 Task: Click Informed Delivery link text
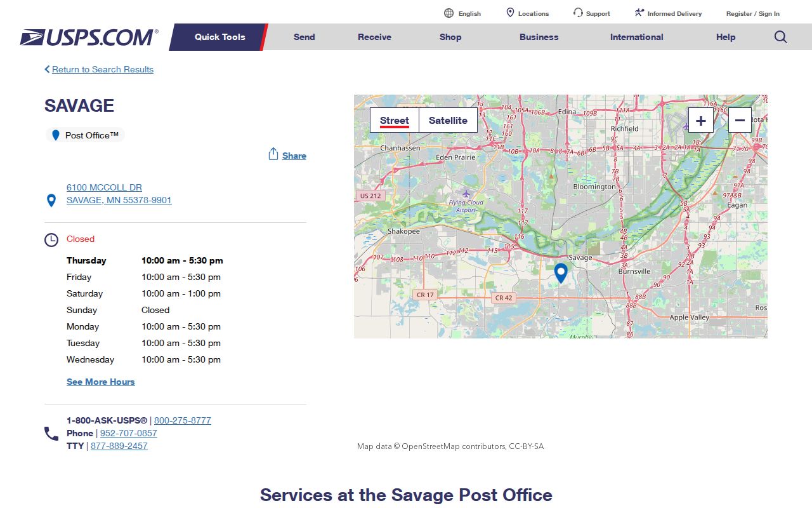tap(675, 13)
